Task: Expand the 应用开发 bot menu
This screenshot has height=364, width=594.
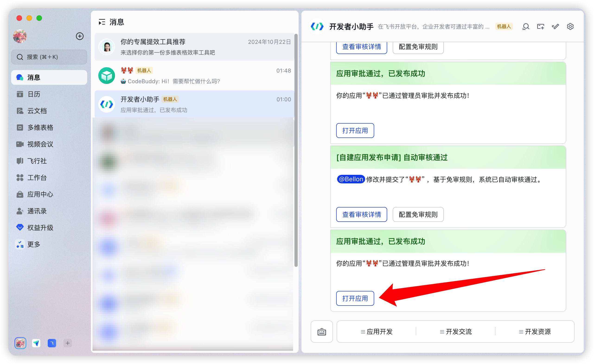Action: [376, 332]
